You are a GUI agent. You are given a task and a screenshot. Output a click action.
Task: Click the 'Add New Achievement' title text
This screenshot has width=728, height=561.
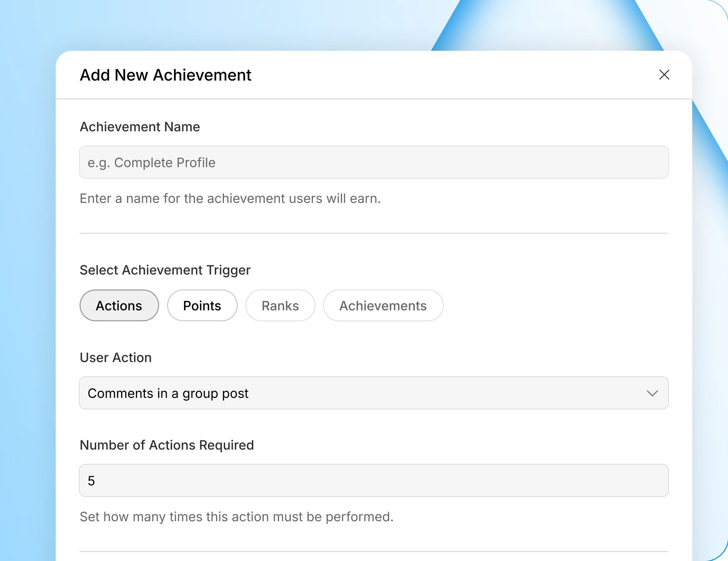pyautogui.click(x=165, y=75)
